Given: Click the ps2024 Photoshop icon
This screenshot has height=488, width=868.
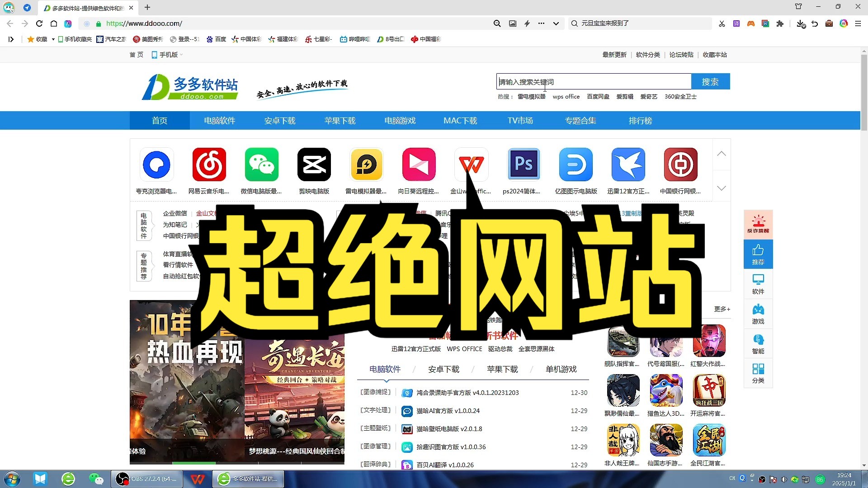Looking at the screenshot, I should [x=524, y=164].
